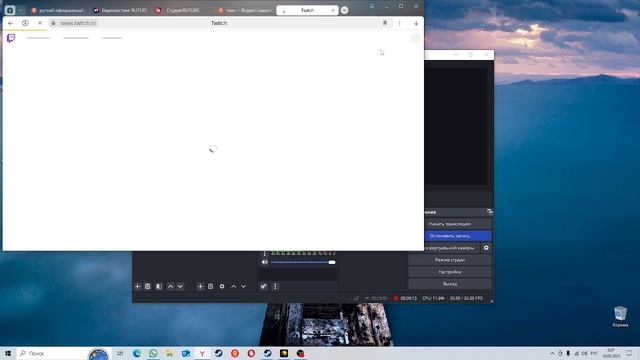The height and width of the screenshot is (360, 640).
Task: Delete the selected OBS scene
Action: [148, 287]
